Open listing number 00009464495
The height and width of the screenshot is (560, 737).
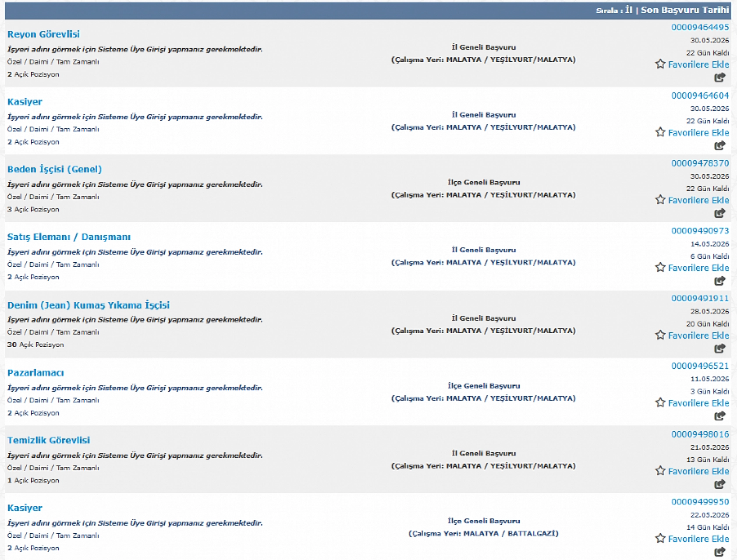[700, 27]
